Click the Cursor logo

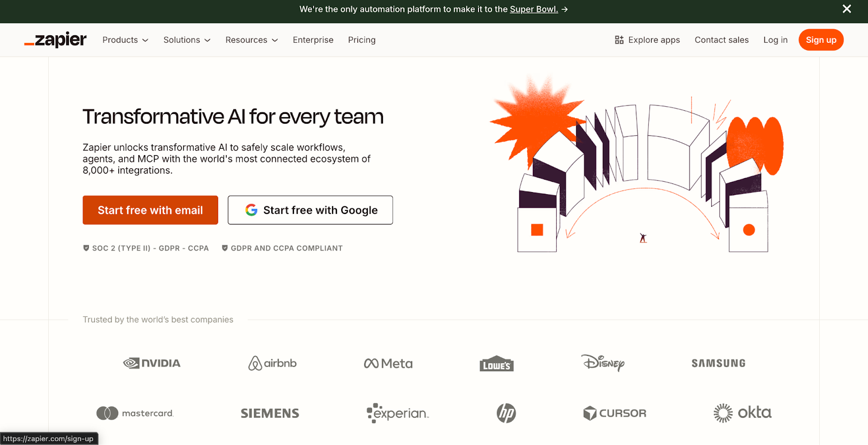pyautogui.click(x=615, y=413)
